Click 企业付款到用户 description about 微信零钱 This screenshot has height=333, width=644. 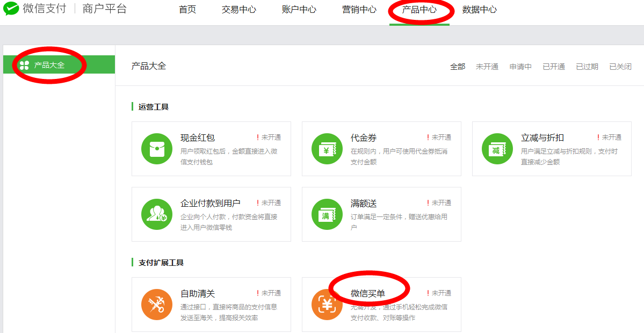pos(229,222)
